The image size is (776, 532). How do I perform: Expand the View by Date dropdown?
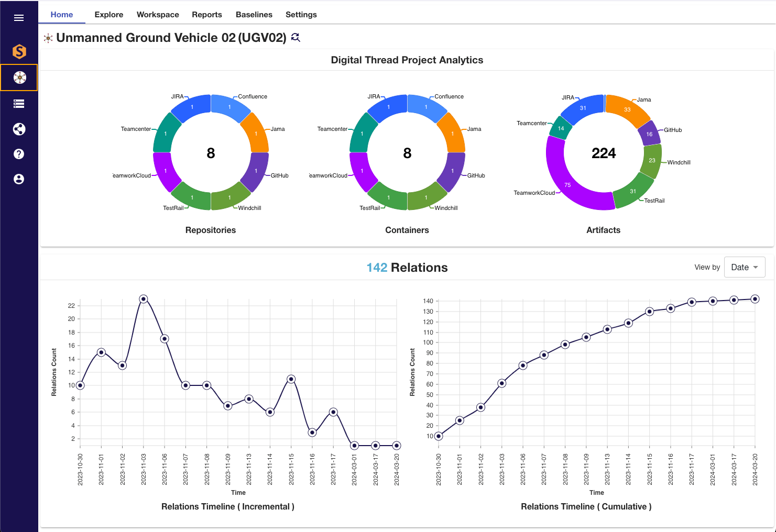click(744, 267)
